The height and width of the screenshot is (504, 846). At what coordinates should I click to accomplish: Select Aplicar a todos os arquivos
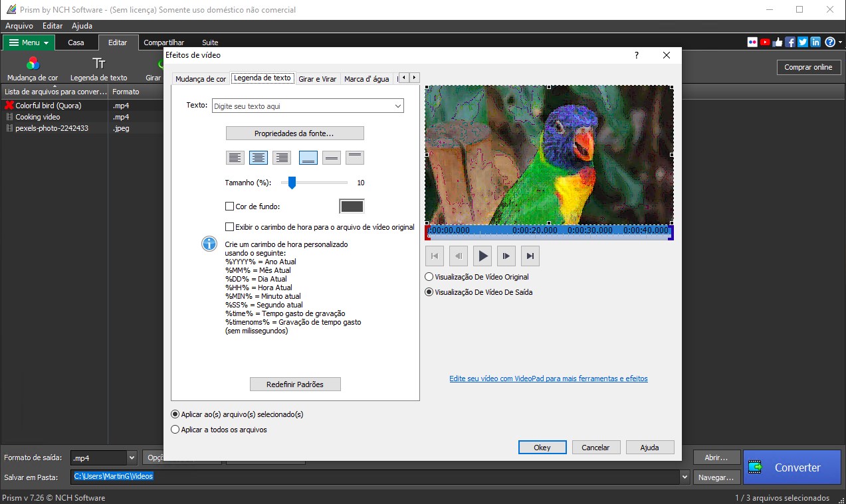[x=175, y=430]
